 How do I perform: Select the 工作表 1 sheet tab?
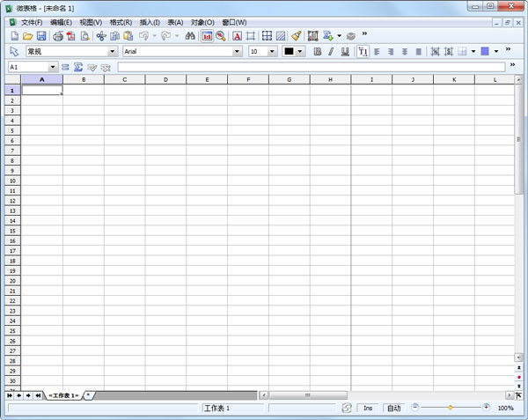tap(63, 395)
